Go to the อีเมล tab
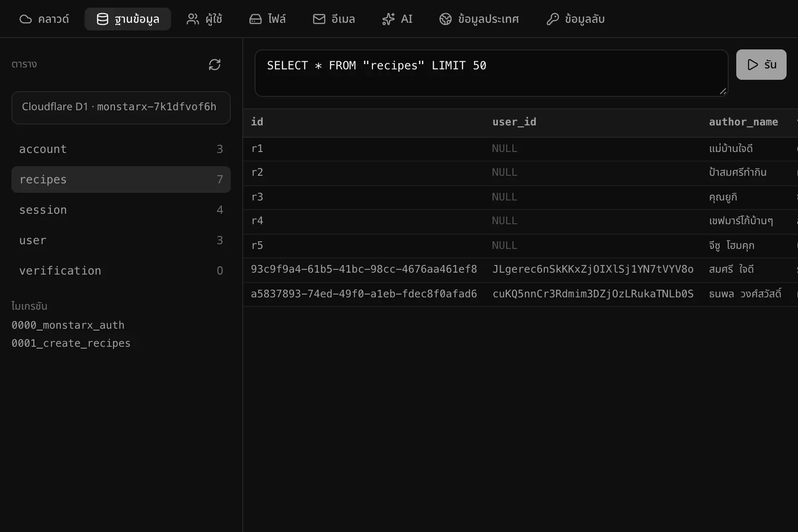Screen dimensions: 798x532 pyautogui.click(x=334, y=19)
